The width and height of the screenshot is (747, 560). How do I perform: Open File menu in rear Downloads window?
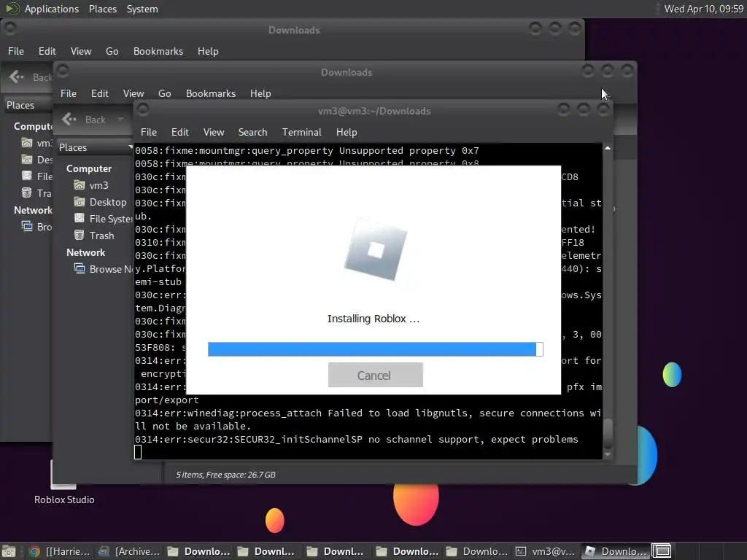[x=16, y=52]
